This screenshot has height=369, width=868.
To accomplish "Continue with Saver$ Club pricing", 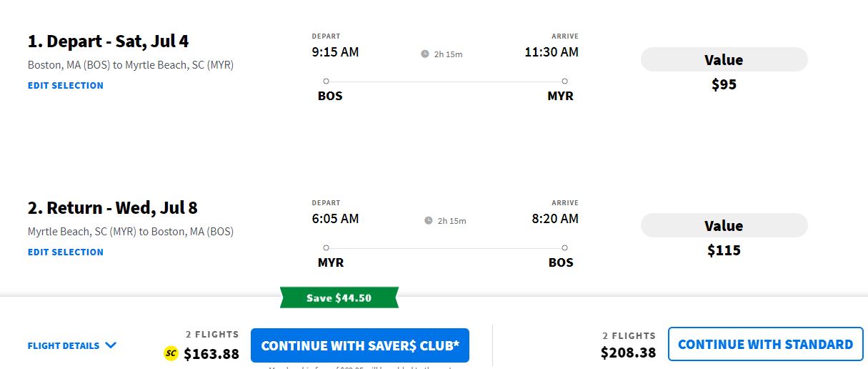I will point(360,345).
